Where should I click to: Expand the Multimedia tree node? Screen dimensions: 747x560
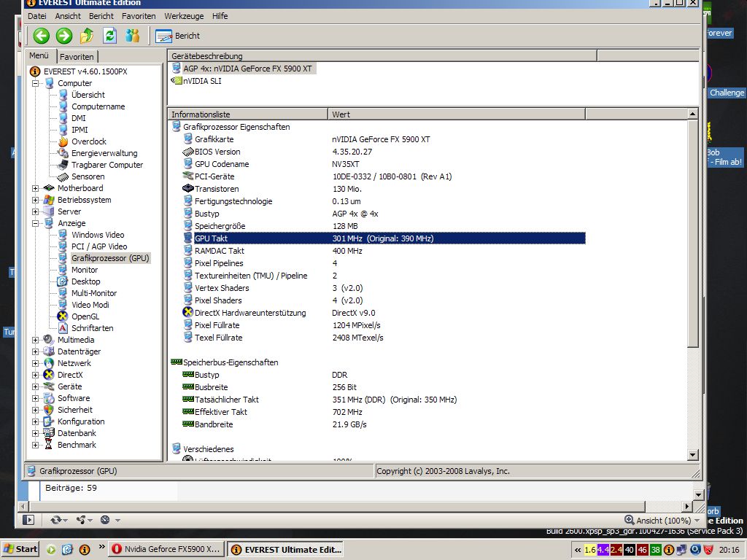tap(35, 340)
